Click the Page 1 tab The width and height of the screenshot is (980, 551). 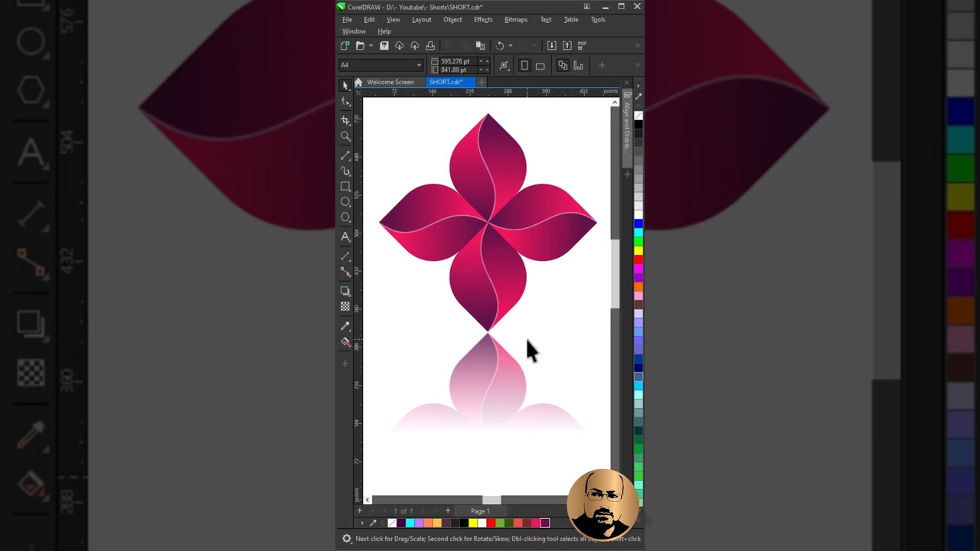pos(480,511)
